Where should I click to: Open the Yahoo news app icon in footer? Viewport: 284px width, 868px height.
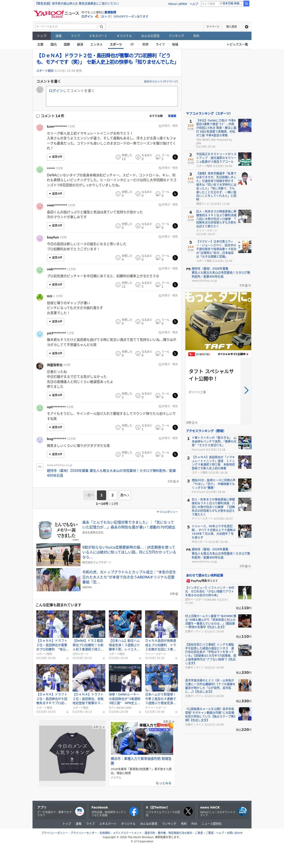[x=79, y=811]
